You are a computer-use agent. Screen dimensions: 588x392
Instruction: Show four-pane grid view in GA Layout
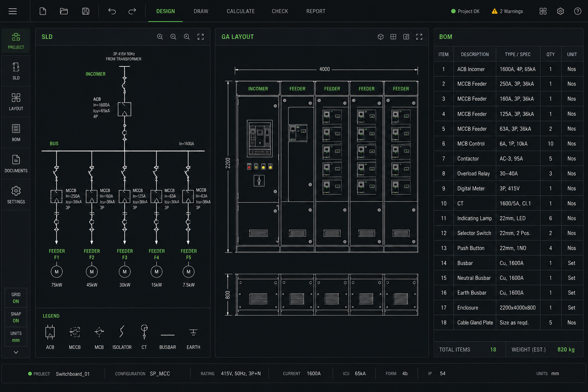pyautogui.click(x=393, y=37)
